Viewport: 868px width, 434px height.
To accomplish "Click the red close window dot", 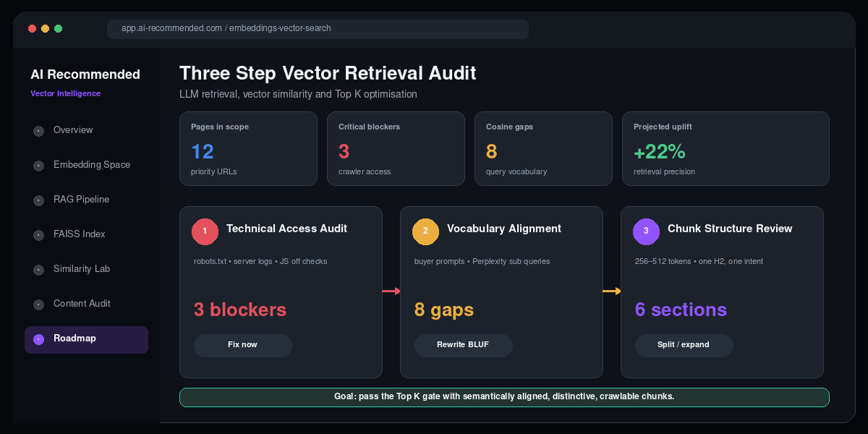I will (x=32, y=29).
